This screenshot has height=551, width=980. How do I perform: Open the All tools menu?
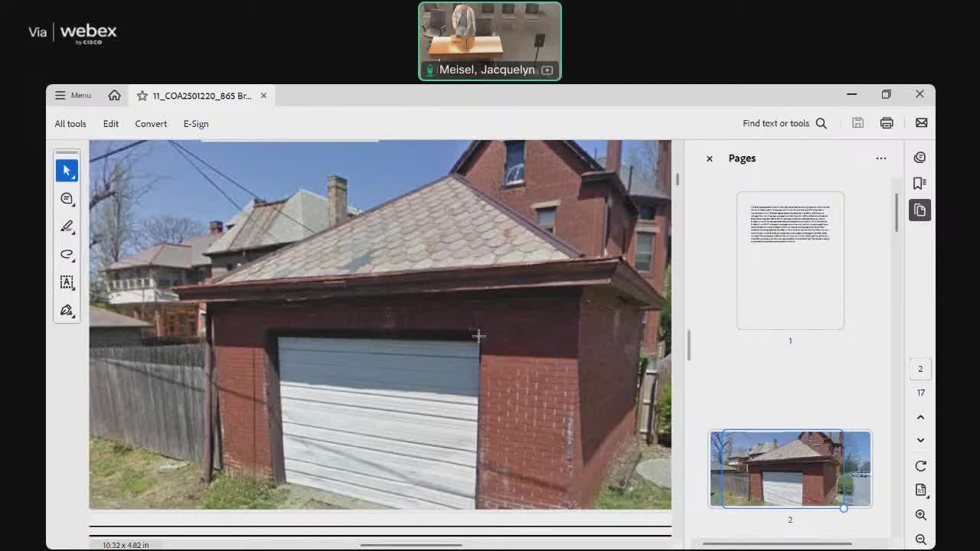[70, 124]
